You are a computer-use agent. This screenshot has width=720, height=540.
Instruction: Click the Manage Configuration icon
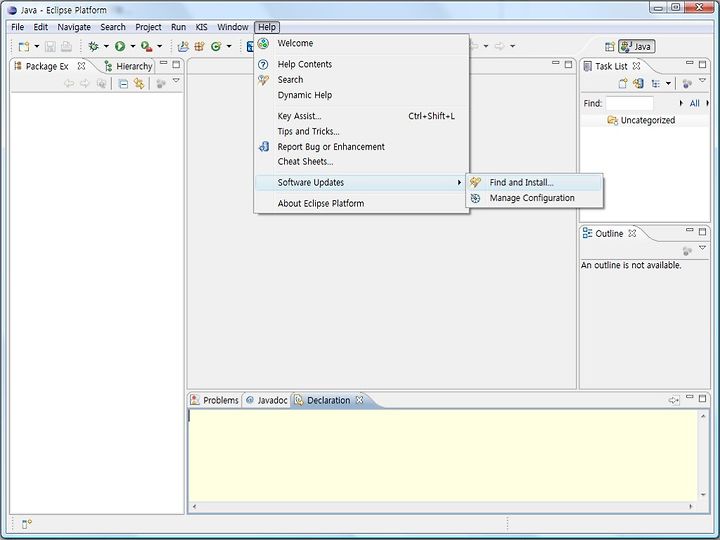475,198
